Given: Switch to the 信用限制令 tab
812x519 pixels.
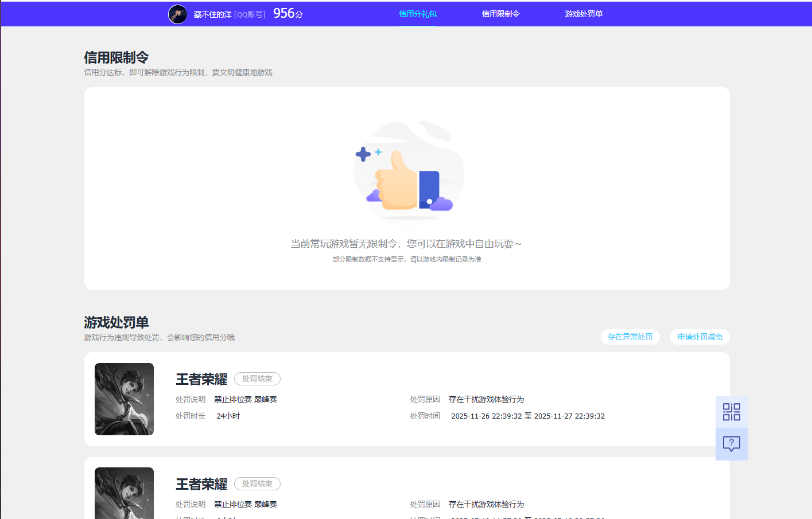Looking at the screenshot, I should pyautogui.click(x=501, y=14).
